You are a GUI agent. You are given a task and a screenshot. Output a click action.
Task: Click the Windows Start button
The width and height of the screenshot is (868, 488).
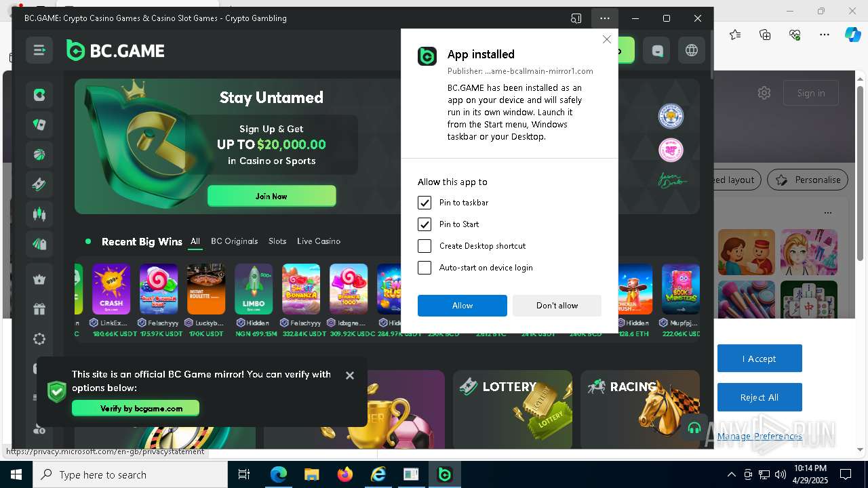pos(16,474)
